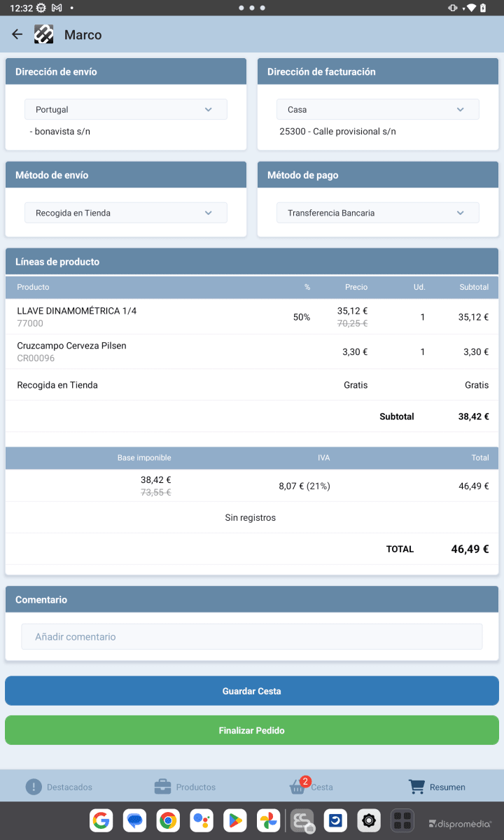Image resolution: width=504 pixels, height=840 pixels.
Task: Switch to the Destacados tab
Action: pyautogui.click(x=59, y=787)
